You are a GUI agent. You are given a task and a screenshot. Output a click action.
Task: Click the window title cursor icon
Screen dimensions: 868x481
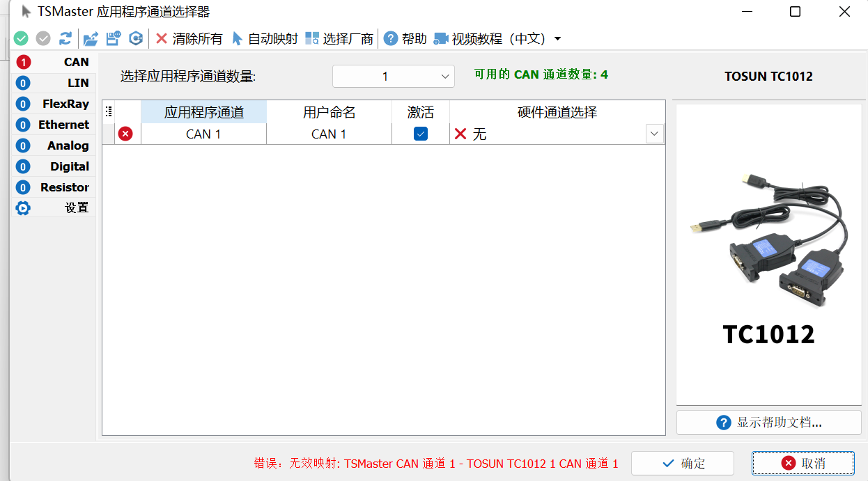click(26, 12)
